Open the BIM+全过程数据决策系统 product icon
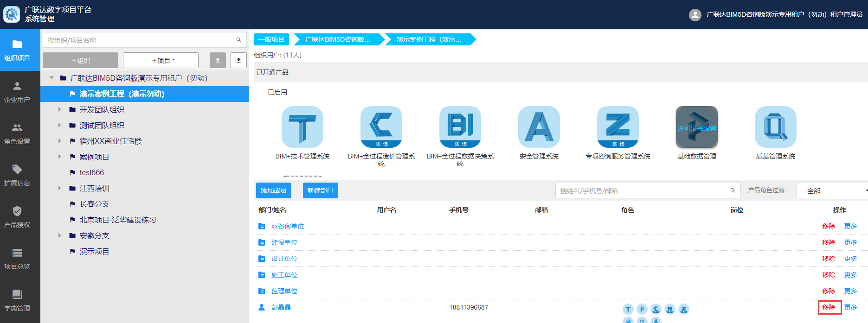Image resolution: width=868 pixels, height=323 pixels. [460, 127]
